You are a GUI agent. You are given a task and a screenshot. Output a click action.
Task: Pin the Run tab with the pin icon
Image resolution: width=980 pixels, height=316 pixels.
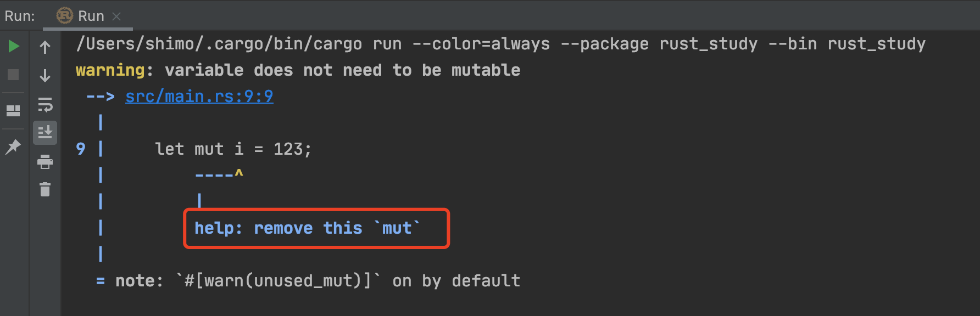(x=13, y=146)
